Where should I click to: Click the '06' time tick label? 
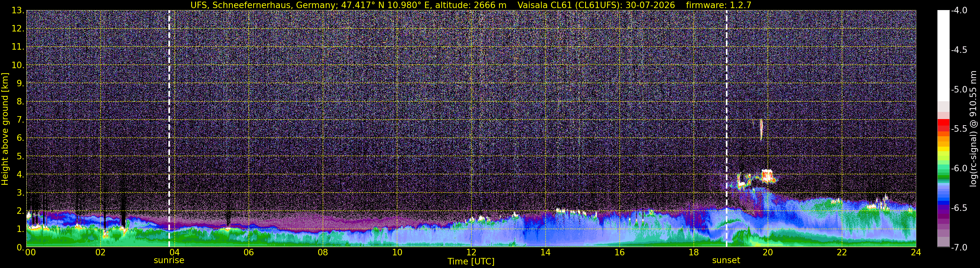[x=248, y=252]
